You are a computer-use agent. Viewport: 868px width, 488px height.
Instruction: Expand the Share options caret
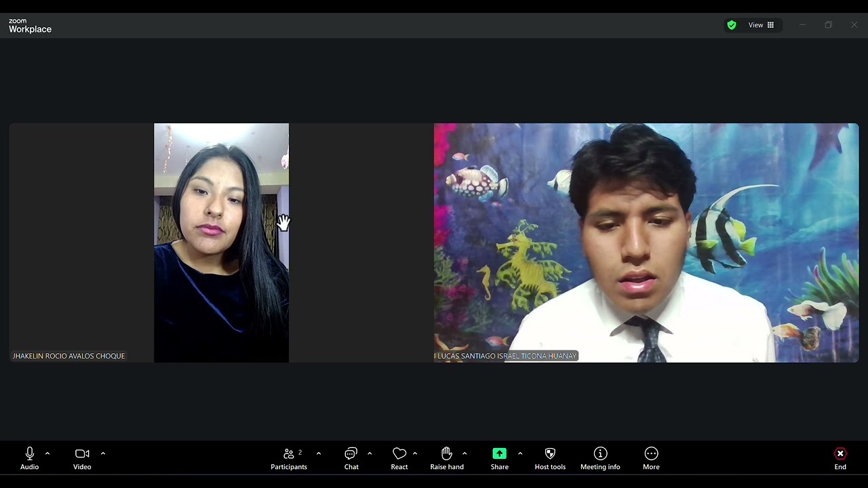tap(520, 453)
